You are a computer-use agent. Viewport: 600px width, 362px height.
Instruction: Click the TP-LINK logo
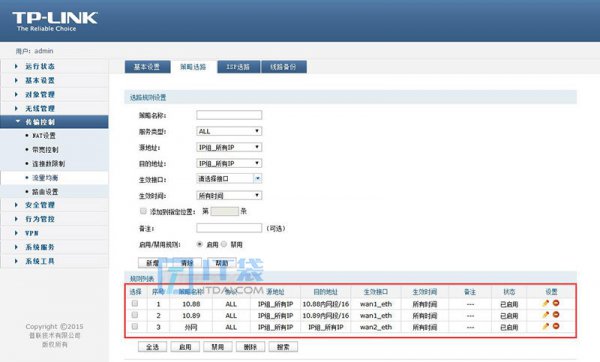click(55, 21)
